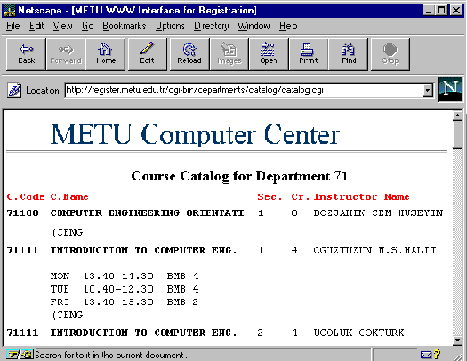Click the Cr. column header
This screenshot has width=467, height=361.
pyautogui.click(x=300, y=197)
